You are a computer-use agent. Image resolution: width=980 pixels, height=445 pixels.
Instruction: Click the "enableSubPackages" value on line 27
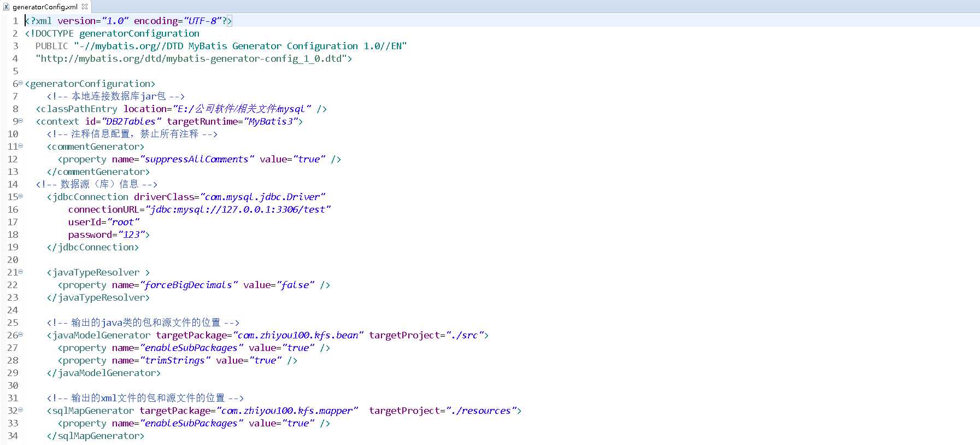click(191, 348)
